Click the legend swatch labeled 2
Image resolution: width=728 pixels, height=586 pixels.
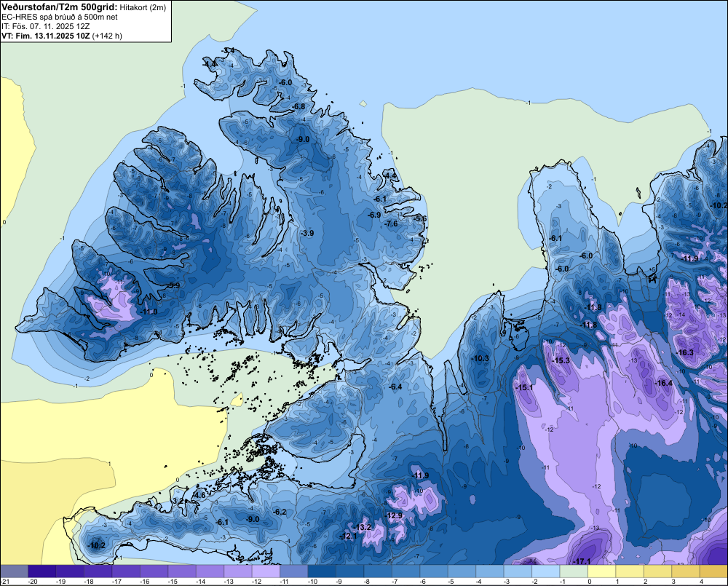tap(658, 571)
